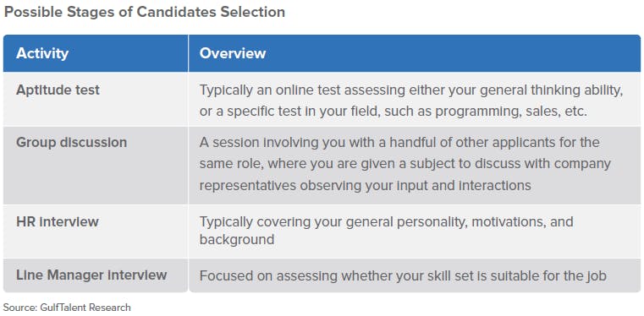Click the HR interview row label
Screen dimensions: 644x316
(x=58, y=221)
